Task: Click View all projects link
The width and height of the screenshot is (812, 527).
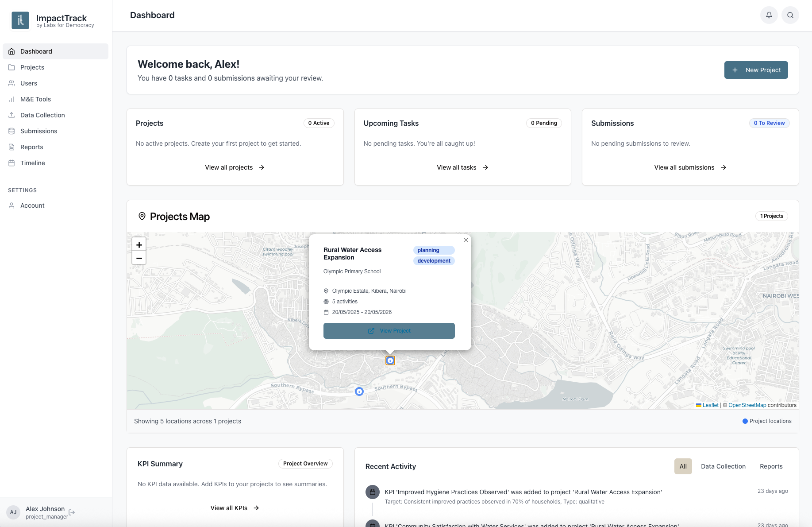Action: coord(235,167)
